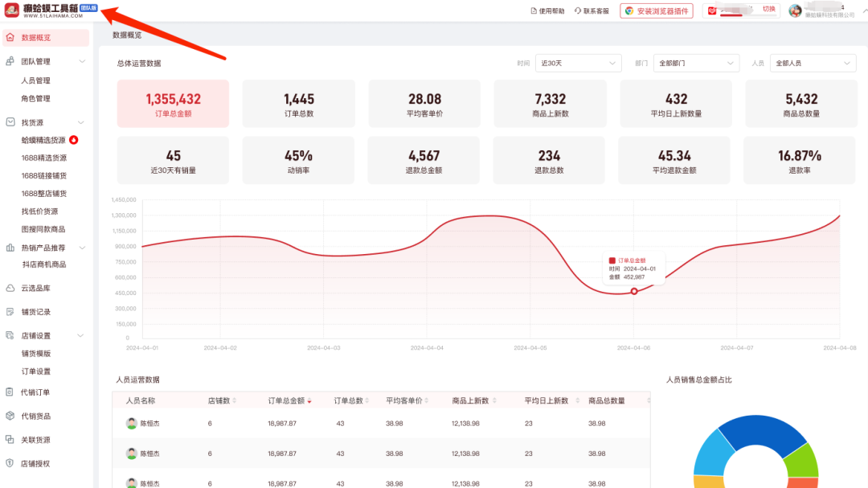Click the highlighted data point on the line chart

pyautogui.click(x=634, y=291)
